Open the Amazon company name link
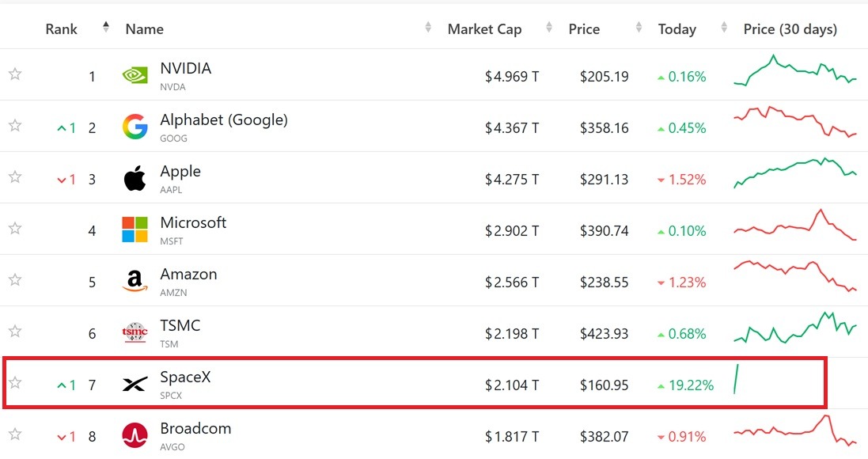Viewport: 868px width, 459px height. [189, 274]
